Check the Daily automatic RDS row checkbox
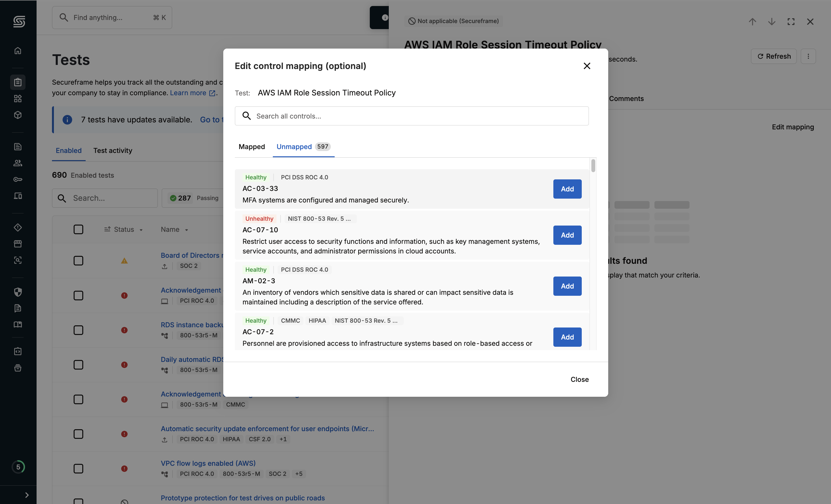831x504 pixels. pos(78,365)
